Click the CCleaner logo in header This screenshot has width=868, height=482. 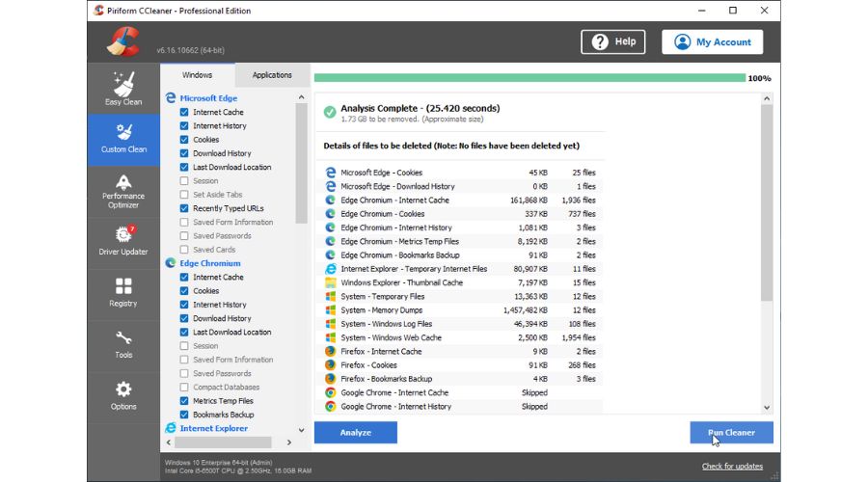(x=122, y=41)
